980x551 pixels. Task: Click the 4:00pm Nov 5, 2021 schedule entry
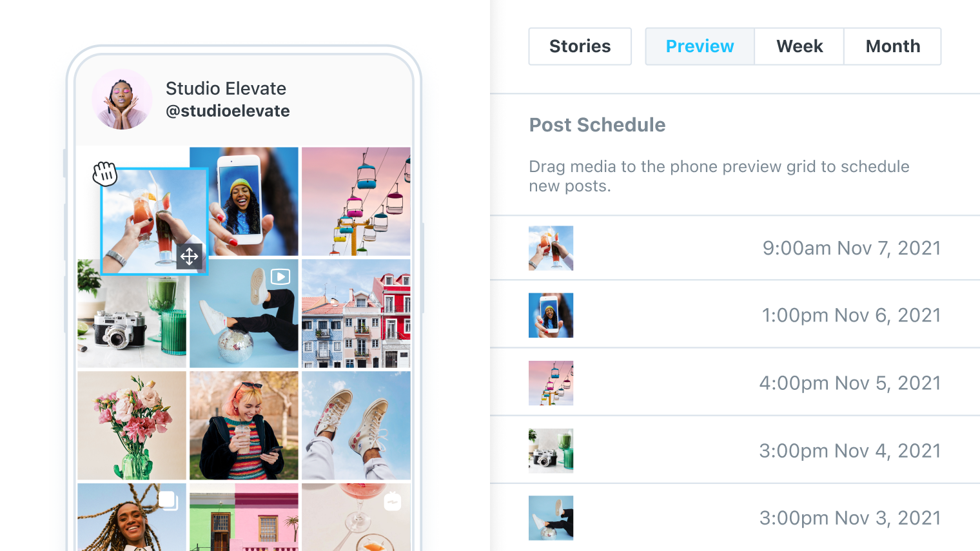(x=735, y=383)
